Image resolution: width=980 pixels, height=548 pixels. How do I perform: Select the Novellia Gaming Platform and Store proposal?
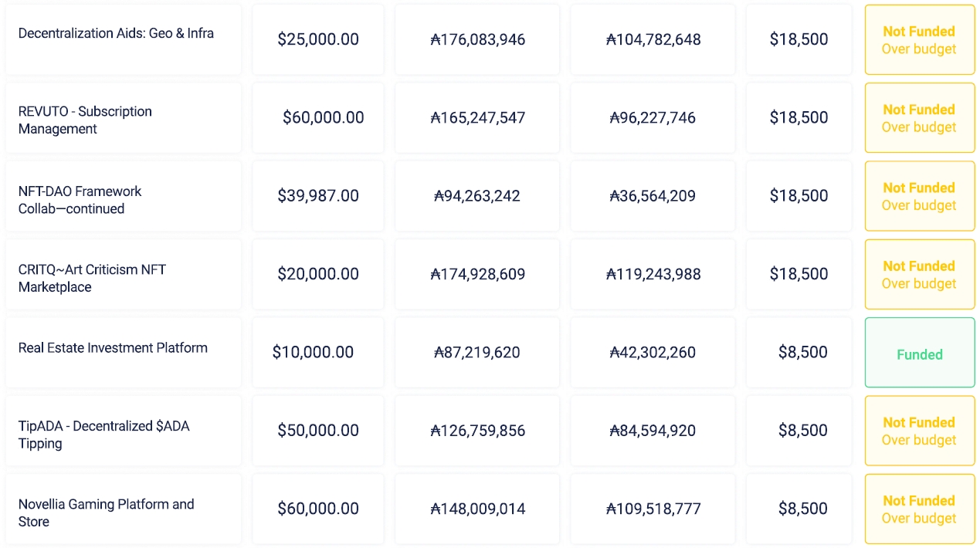click(106, 512)
